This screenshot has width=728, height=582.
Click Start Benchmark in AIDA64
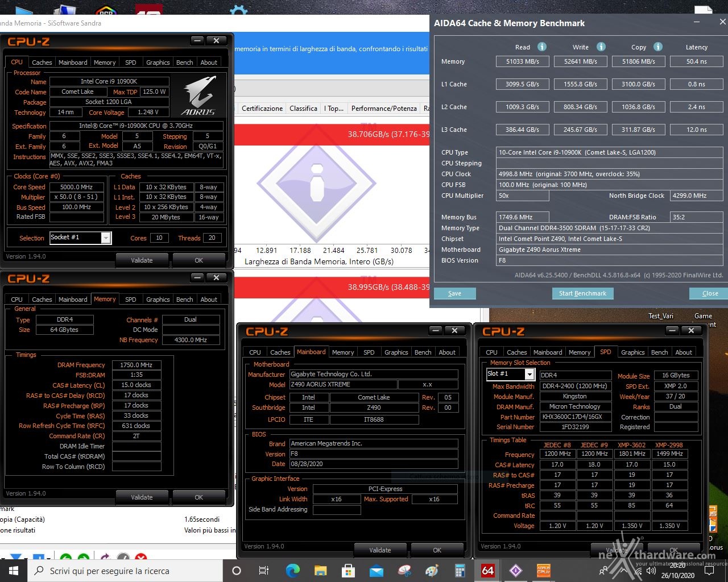pos(582,293)
